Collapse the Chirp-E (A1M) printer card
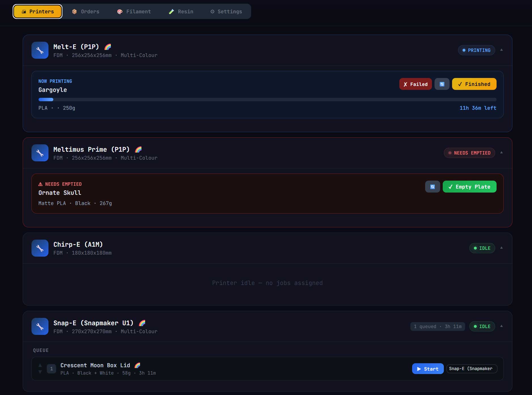The image size is (532, 395). click(x=501, y=248)
